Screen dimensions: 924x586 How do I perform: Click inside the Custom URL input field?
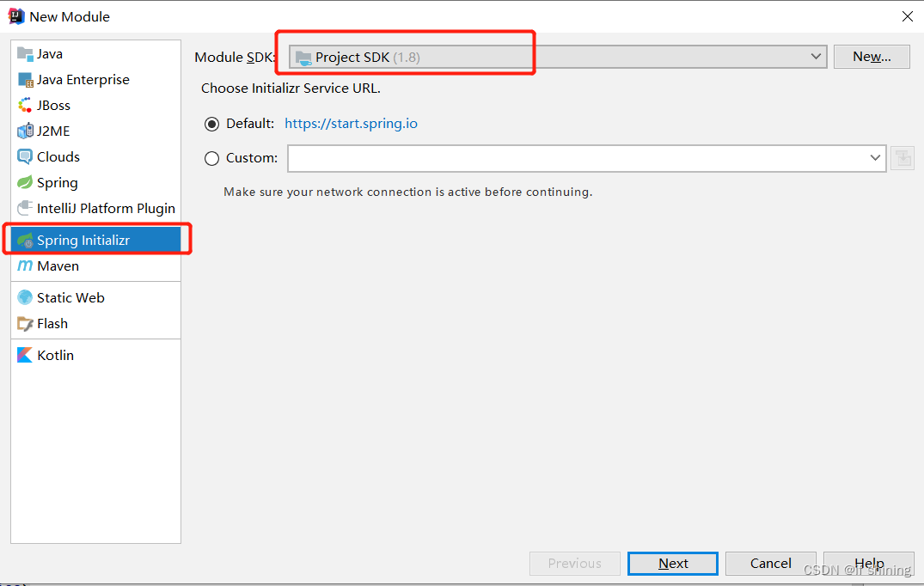[578, 158]
